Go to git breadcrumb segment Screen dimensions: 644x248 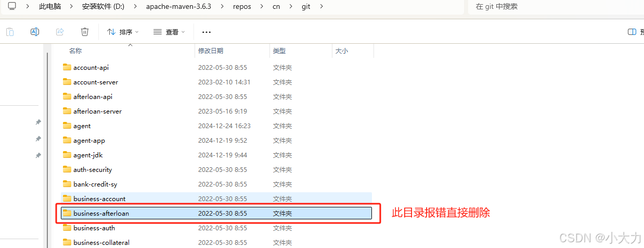coord(306,6)
